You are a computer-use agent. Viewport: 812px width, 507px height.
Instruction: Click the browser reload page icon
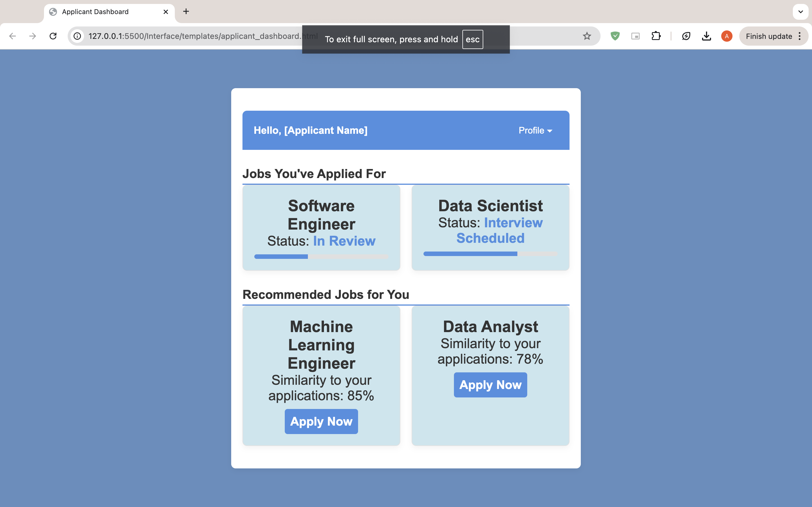tap(53, 36)
